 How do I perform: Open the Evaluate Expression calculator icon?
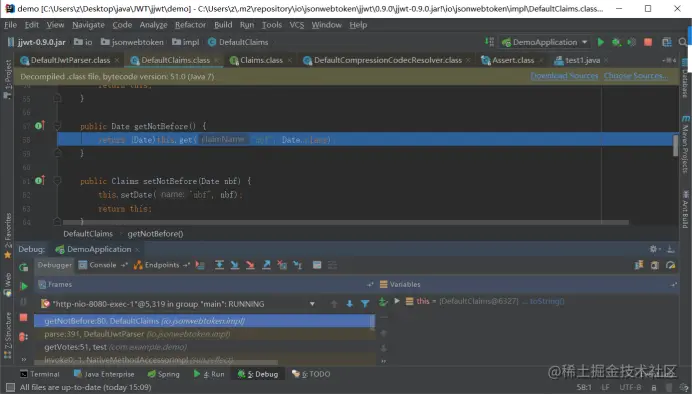point(317,265)
